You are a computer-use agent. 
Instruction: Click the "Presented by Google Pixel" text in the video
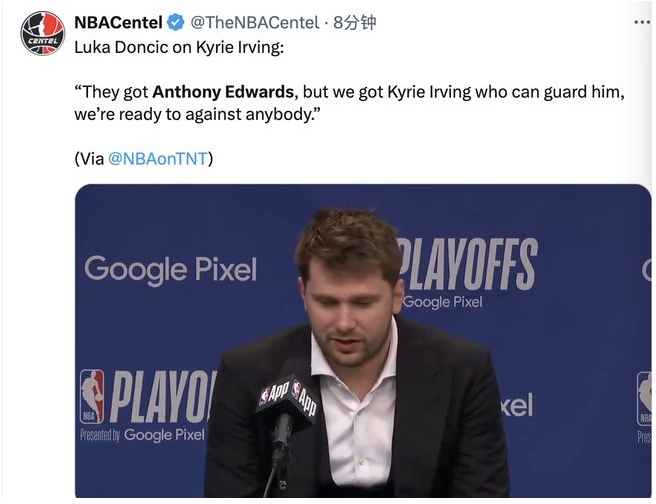pyautogui.click(x=142, y=435)
